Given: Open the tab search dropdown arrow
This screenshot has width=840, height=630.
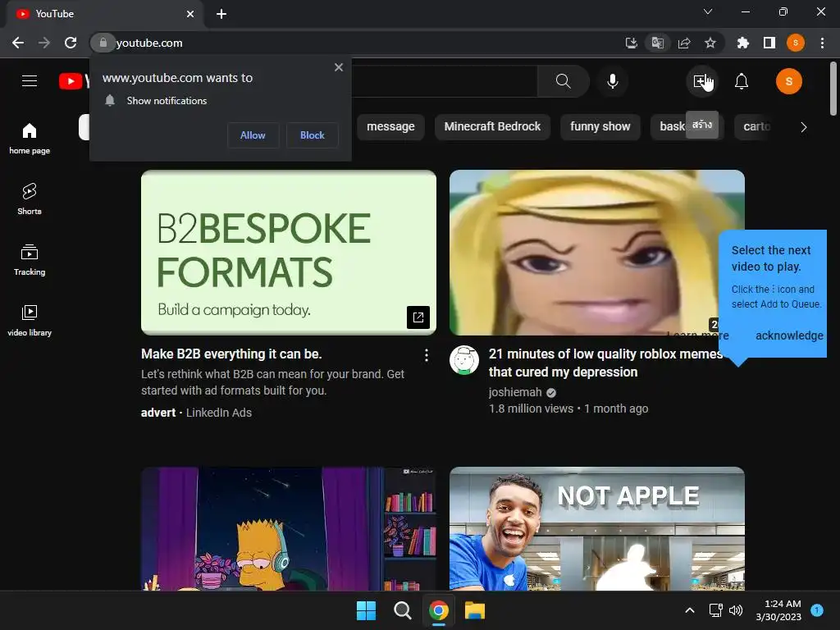Looking at the screenshot, I should coord(708,11).
